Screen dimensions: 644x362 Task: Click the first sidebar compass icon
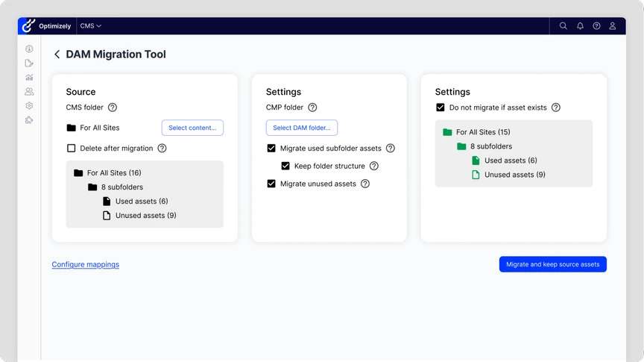click(x=29, y=49)
